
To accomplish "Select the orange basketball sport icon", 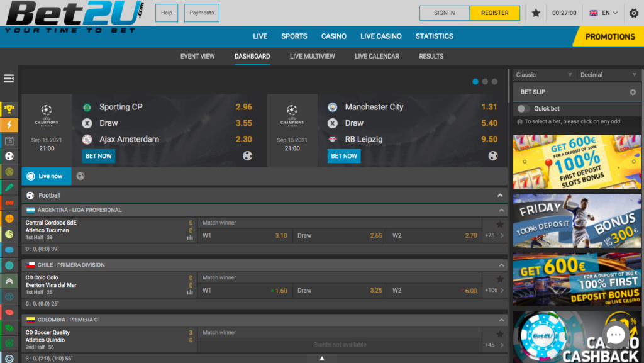I will coord(9,218).
